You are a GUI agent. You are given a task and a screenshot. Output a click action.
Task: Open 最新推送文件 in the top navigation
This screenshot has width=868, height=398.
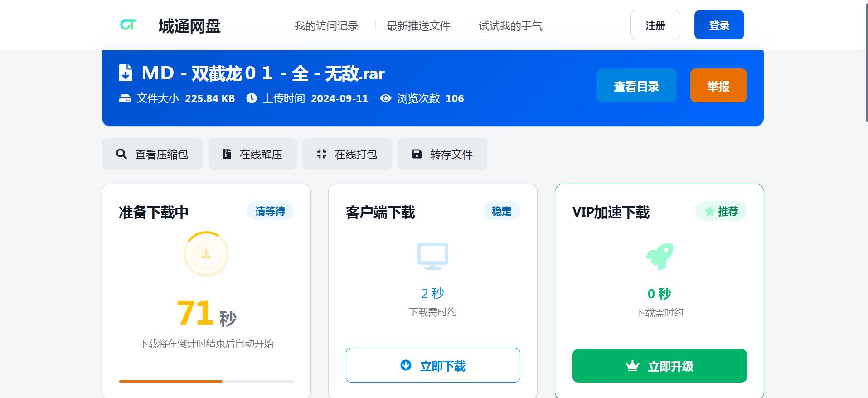(418, 26)
